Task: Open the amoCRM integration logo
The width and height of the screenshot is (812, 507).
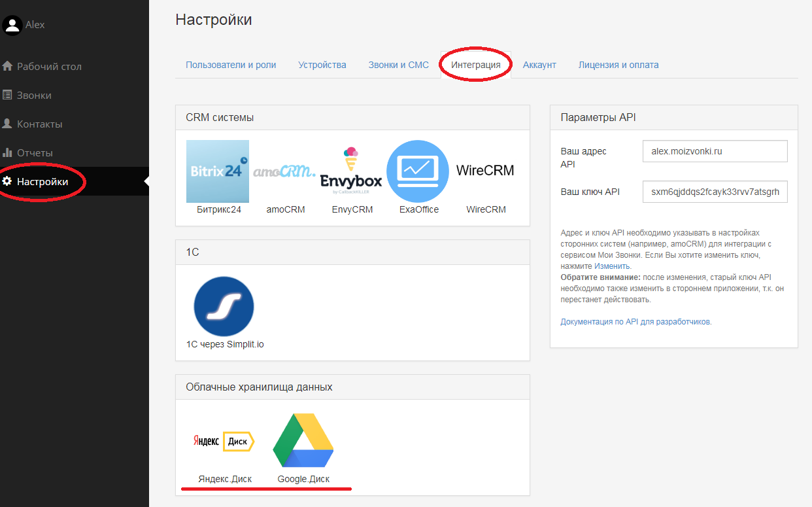Action: pos(285,171)
